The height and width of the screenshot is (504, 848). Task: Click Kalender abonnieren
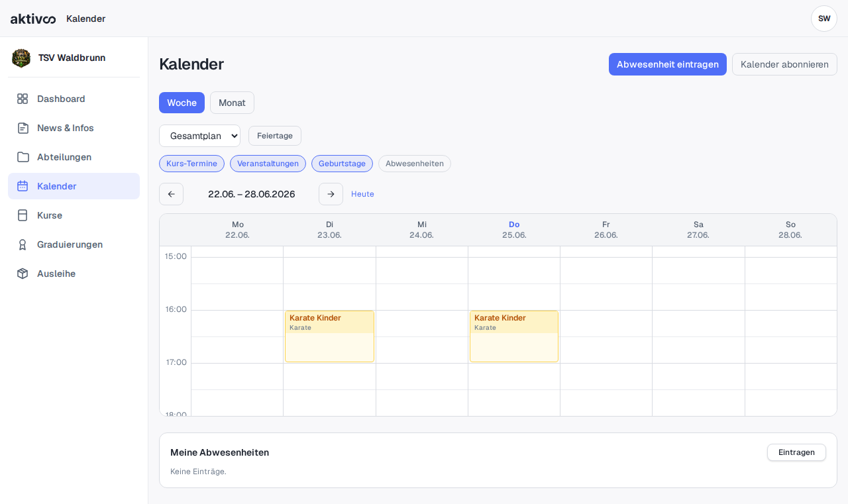pos(784,64)
